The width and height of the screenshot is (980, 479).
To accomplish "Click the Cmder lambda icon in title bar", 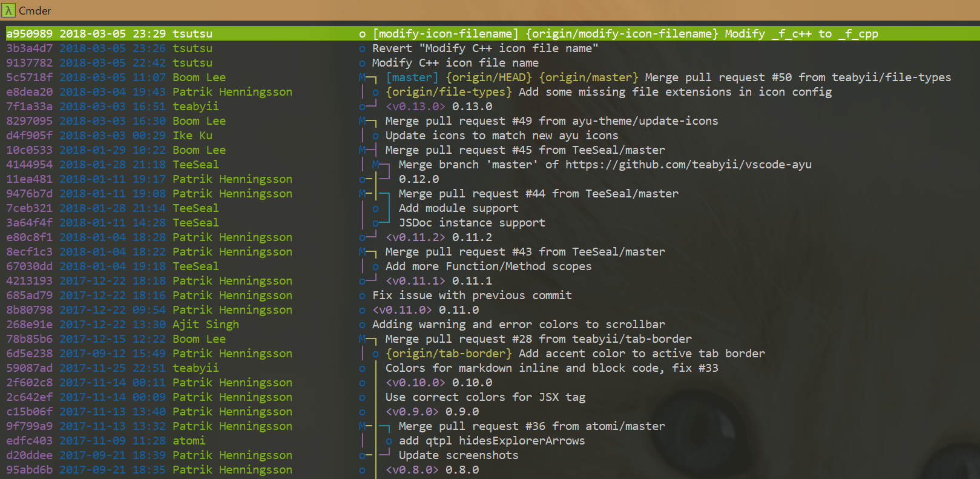I will (8, 10).
